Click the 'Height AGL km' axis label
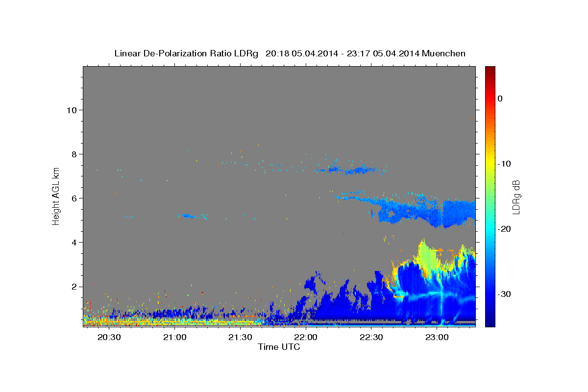This screenshot has width=588, height=392. pos(56,196)
